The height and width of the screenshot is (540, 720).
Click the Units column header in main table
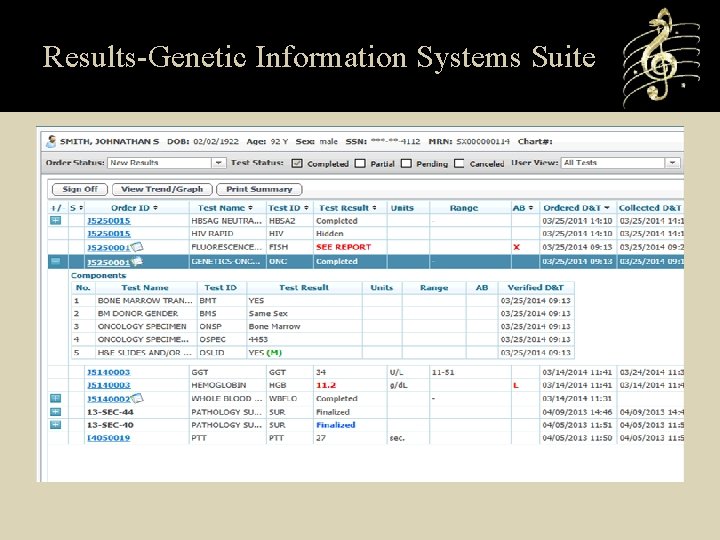[x=402, y=208]
